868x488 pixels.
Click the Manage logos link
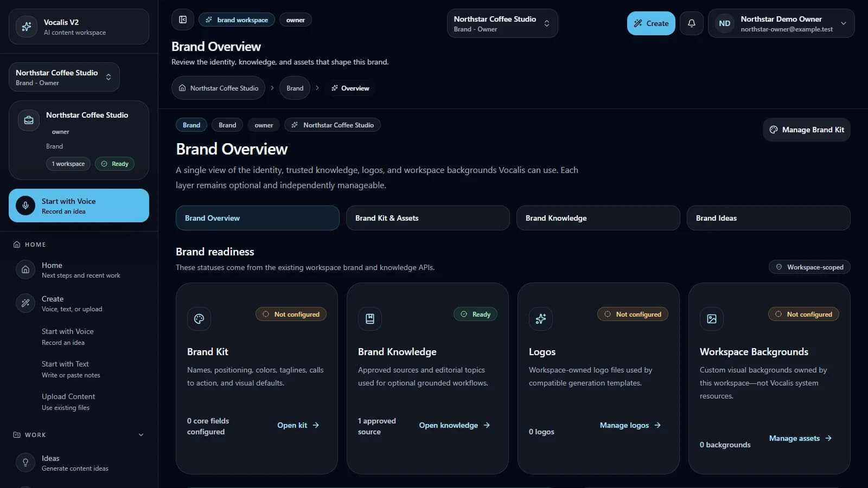point(630,425)
